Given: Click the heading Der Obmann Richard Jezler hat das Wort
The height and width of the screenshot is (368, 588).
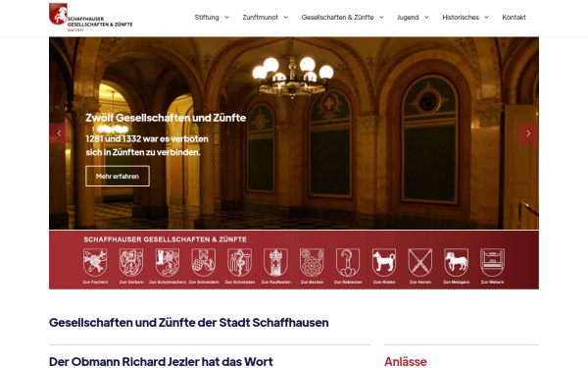Looking at the screenshot, I should [x=161, y=361].
